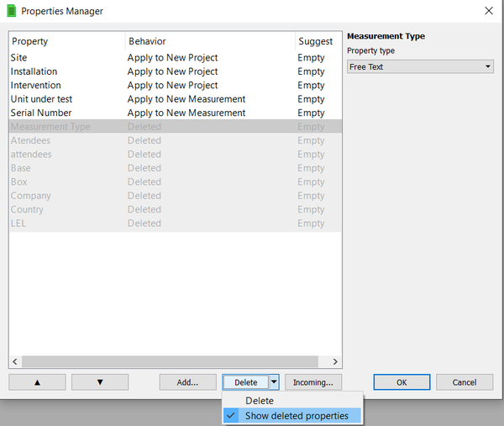
Task: Sort by the Behavior column header
Action: 208,41
